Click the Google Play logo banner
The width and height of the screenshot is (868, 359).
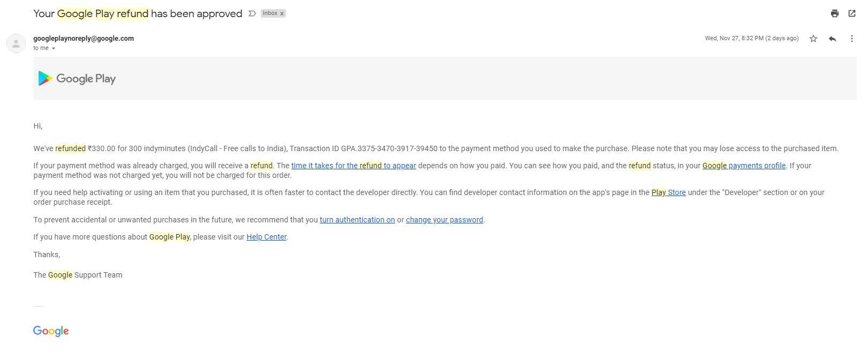point(77,79)
